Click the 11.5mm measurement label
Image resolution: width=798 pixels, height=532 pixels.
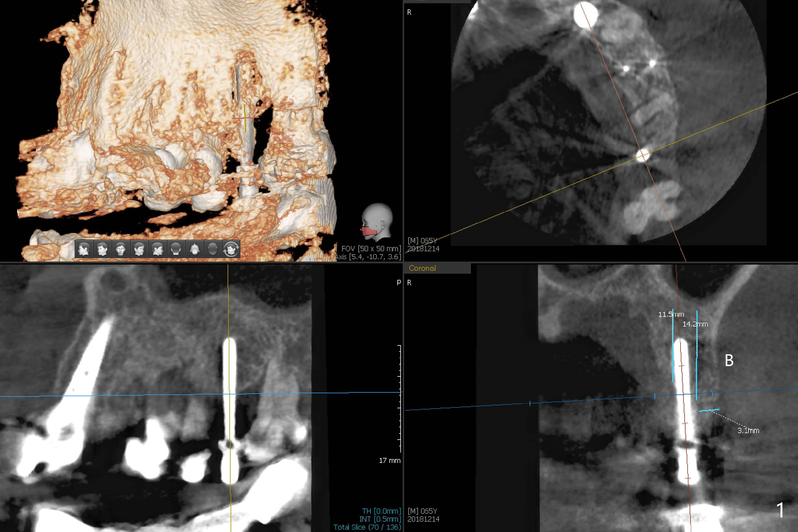tap(671, 314)
